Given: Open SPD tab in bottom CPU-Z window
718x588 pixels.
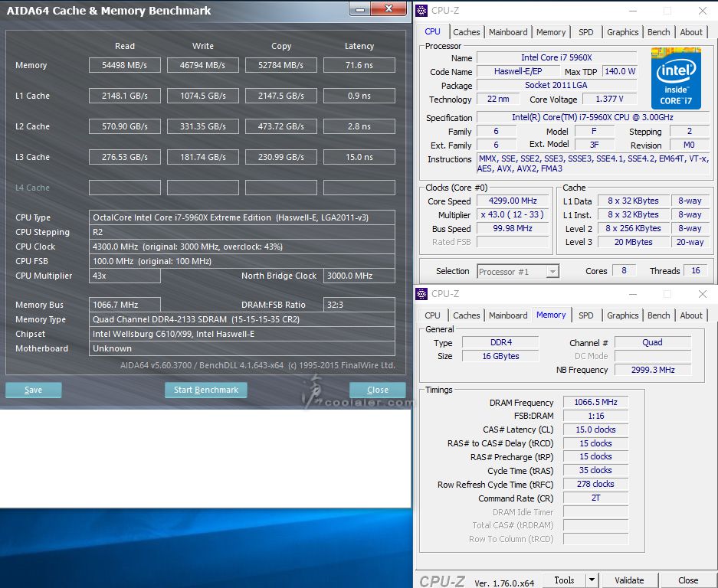Looking at the screenshot, I should coord(585,315).
